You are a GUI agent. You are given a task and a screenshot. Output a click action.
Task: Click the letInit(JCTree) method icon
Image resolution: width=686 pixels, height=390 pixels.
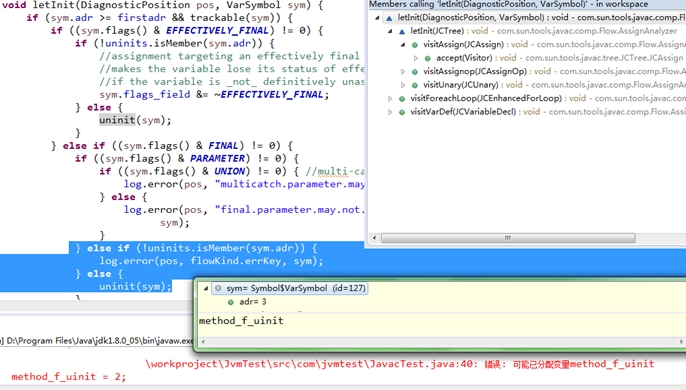click(x=402, y=32)
